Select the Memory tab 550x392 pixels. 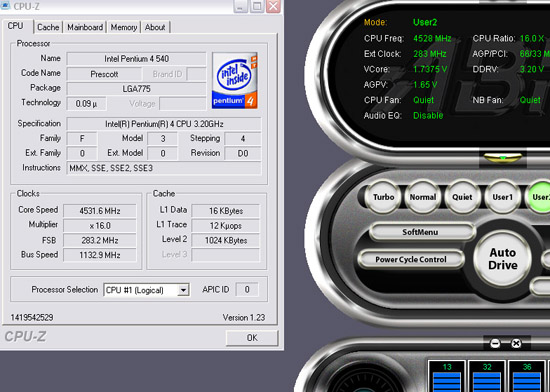[x=123, y=27]
